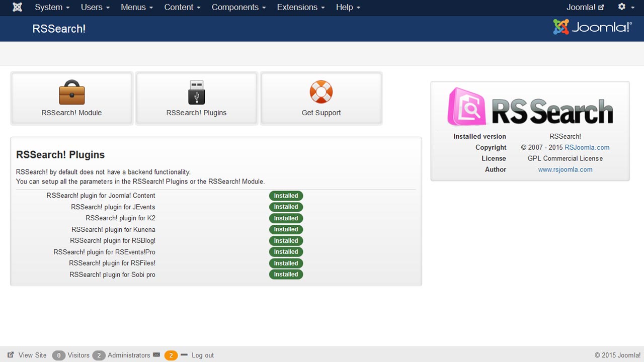Select 'RSSearch! plugin for RSEvents!Pro' text
The height and width of the screenshot is (362, 644).
point(104,252)
